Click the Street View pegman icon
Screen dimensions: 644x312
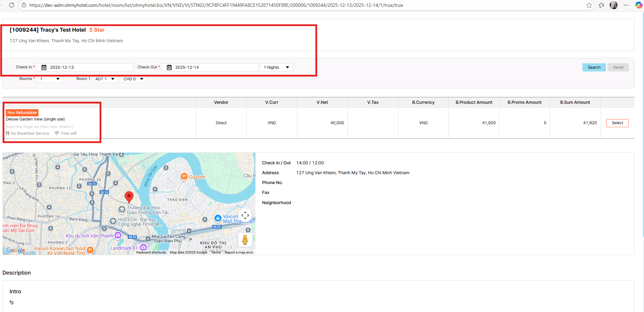[245, 240]
